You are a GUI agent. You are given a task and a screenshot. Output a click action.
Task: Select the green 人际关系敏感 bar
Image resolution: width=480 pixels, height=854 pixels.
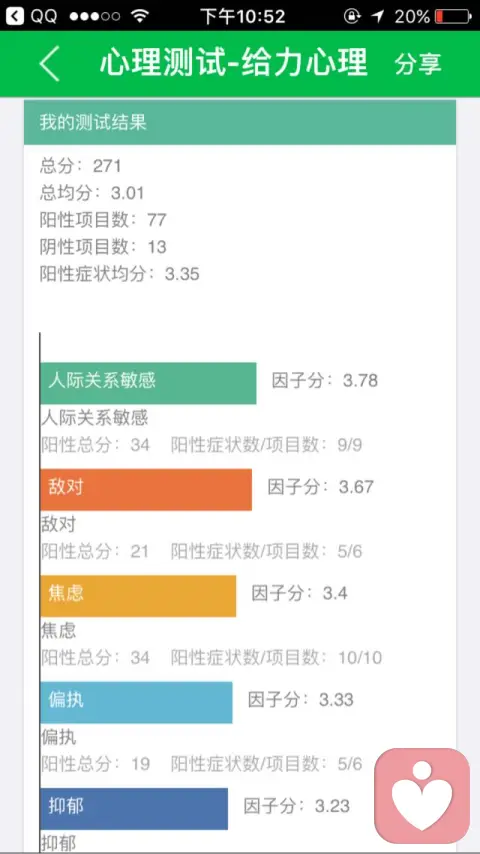[148, 383]
